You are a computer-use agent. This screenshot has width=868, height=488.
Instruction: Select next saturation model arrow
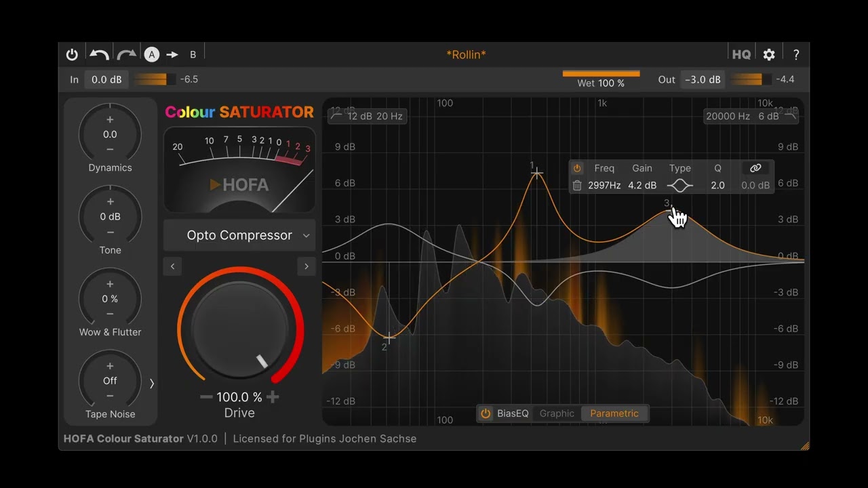307,266
